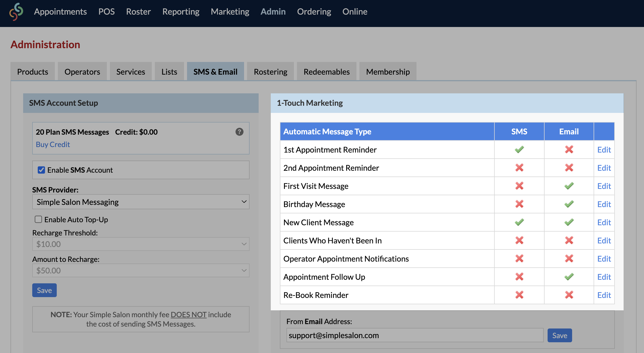
Task: Enable Auto Top-Up
Action: pyautogui.click(x=38, y=219)
